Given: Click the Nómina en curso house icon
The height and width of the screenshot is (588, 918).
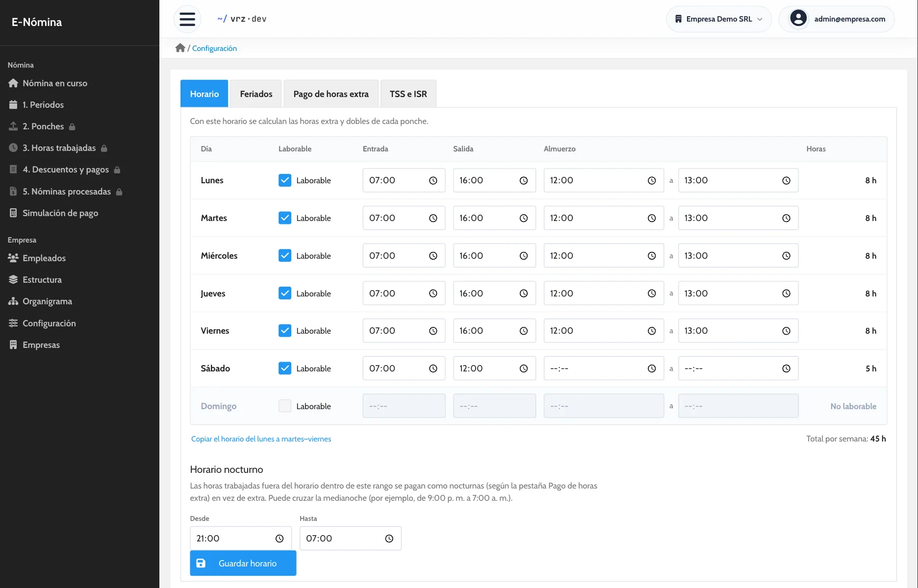Looking at the screenshot, I should pos(13,83).
